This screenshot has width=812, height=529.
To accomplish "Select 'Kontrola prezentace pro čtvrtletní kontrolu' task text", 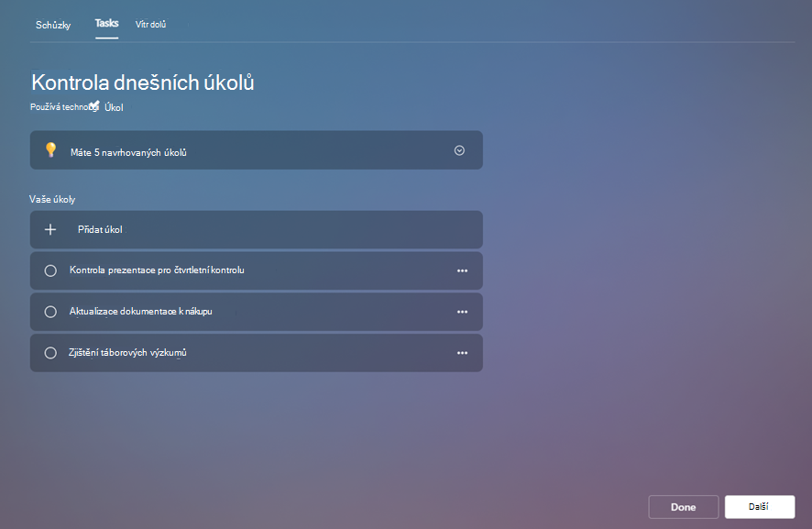I will 157,270.
